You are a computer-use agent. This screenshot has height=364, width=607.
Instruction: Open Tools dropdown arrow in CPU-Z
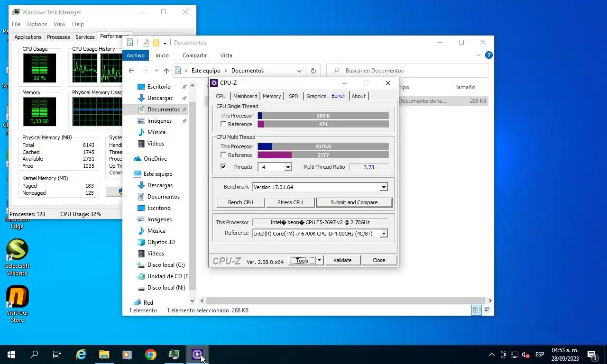[x=320, y=260]
